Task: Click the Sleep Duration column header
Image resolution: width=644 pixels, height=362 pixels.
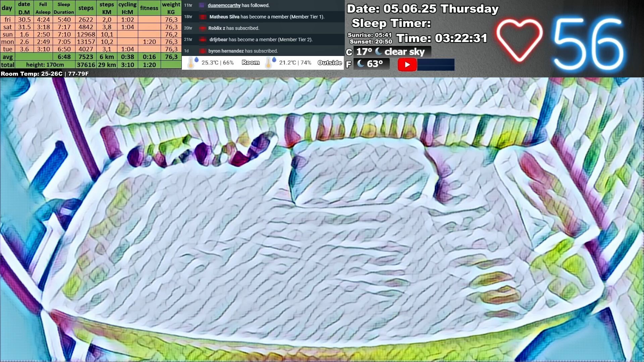Action: pos(64,8)
